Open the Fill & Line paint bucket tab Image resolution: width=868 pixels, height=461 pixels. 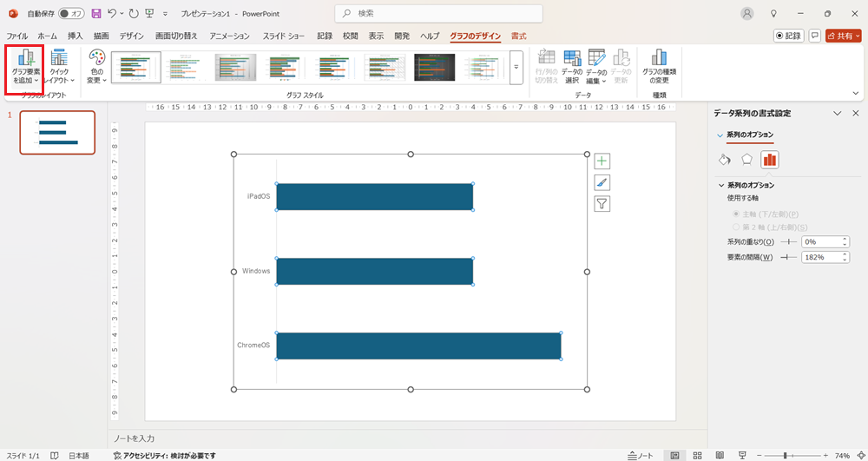tap(725, 160)
